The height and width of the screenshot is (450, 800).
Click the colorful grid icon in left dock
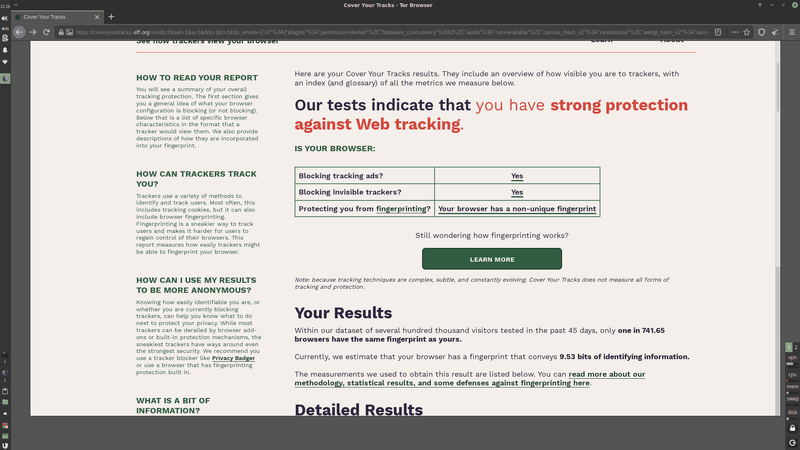point(5,426)
